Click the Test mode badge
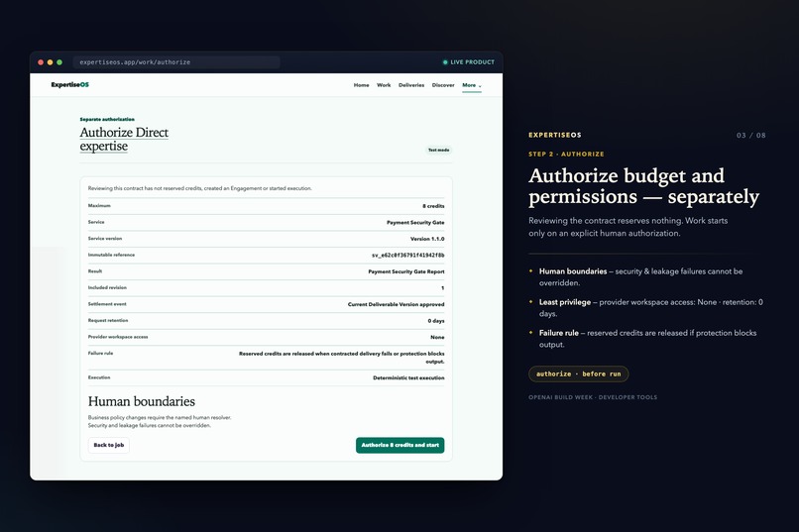 coord(439,151)
